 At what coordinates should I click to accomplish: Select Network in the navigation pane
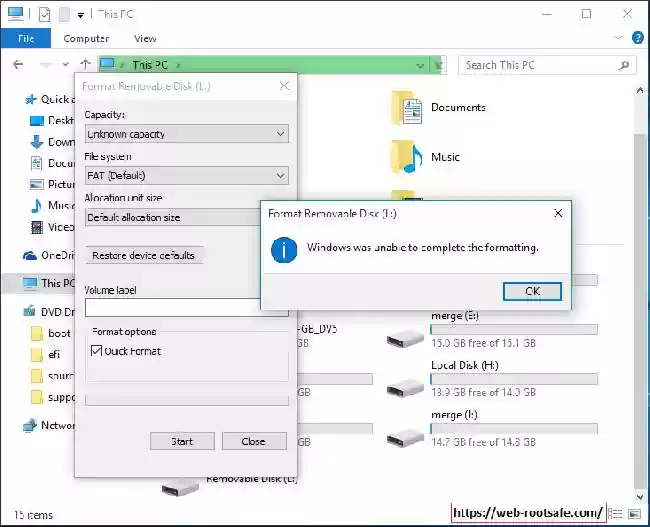point(49,425)
